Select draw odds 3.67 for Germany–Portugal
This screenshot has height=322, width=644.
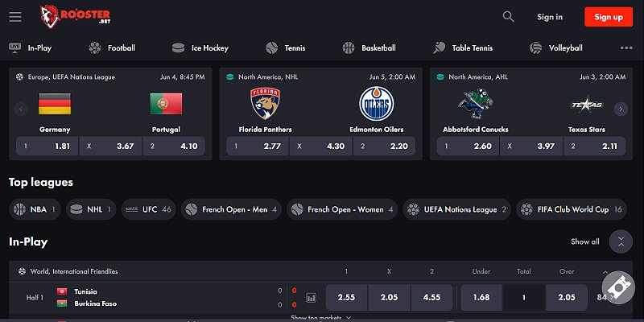click(110, 146)
